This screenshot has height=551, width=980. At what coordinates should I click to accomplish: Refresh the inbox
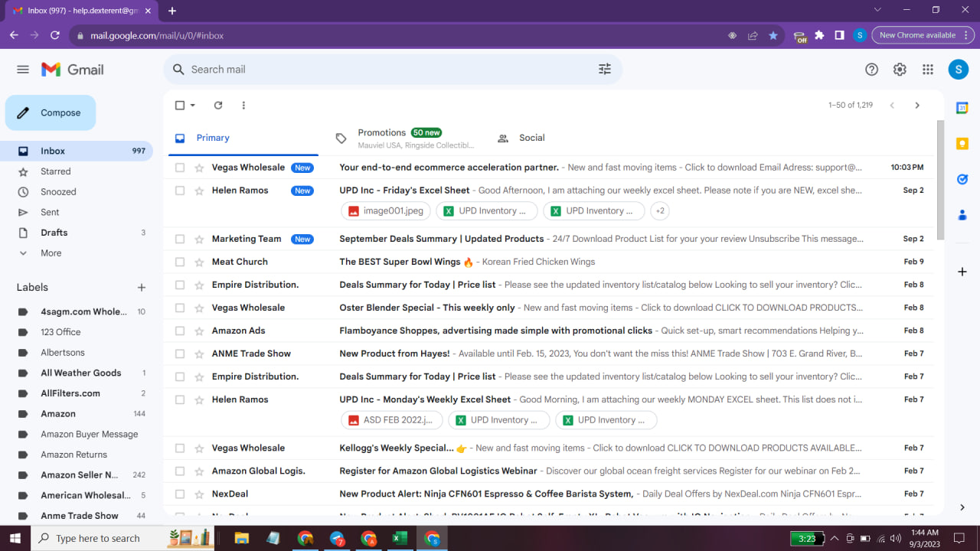coord(218,106)
